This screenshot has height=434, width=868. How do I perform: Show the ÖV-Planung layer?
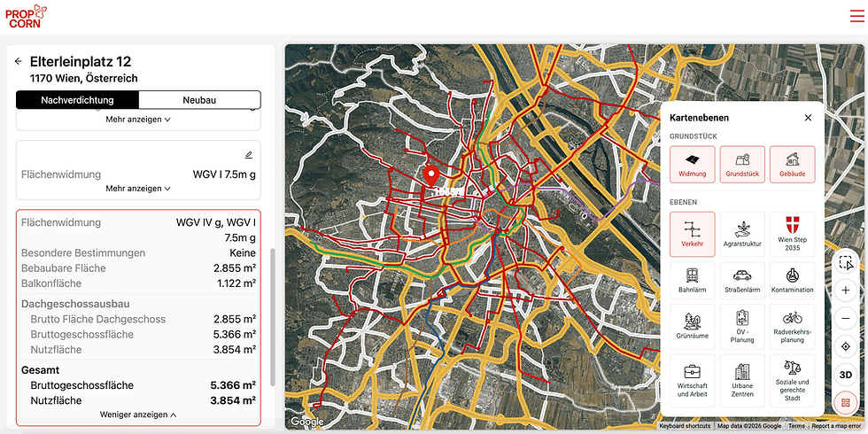point(742,327)
